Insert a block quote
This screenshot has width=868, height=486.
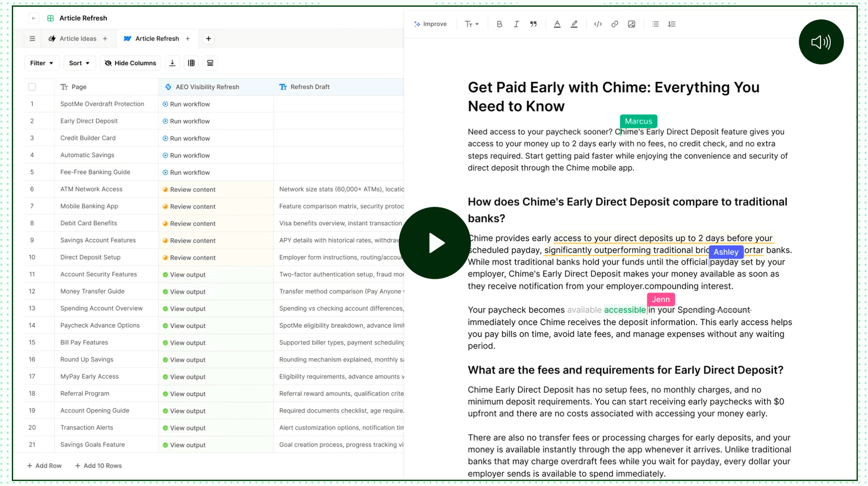(533, 24)
